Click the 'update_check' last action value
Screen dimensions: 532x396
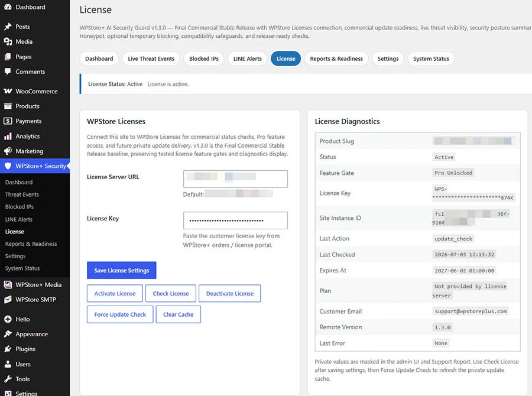(x=453, y=239)
